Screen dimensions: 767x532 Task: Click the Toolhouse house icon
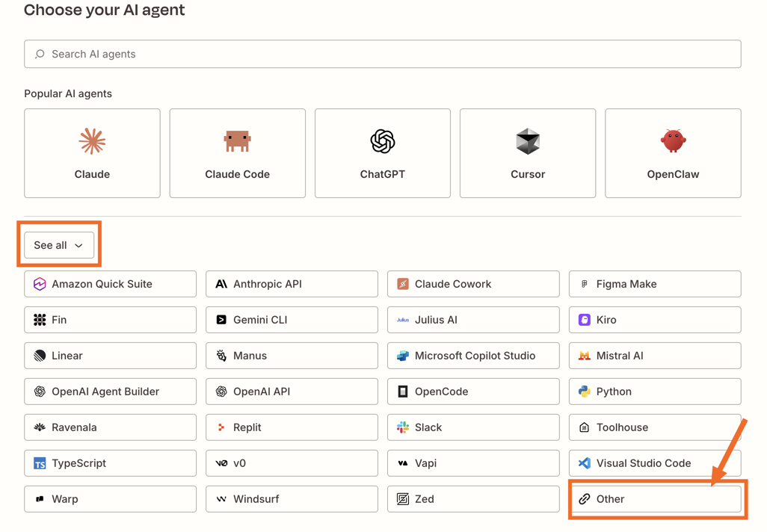coord(584,427)
